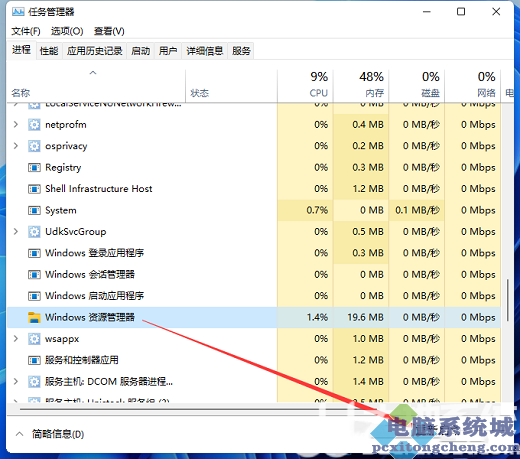Click the Registry process icon
The height and width of the screenshot is (459, 520).
[34, 167]
